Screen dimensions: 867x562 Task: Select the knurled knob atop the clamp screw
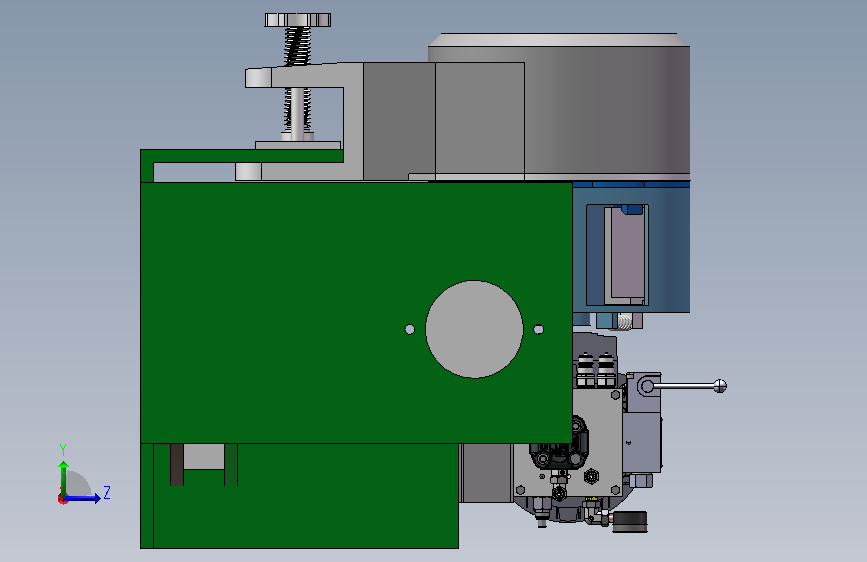(297, 20)
